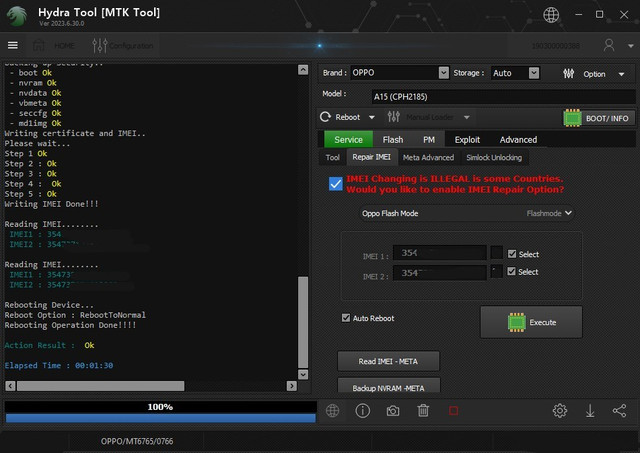Click the log vertical scrollbar thumb

click(303, 322)
